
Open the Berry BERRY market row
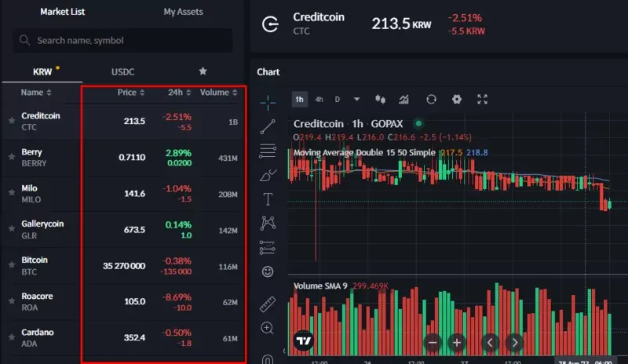tap(123, 158)
